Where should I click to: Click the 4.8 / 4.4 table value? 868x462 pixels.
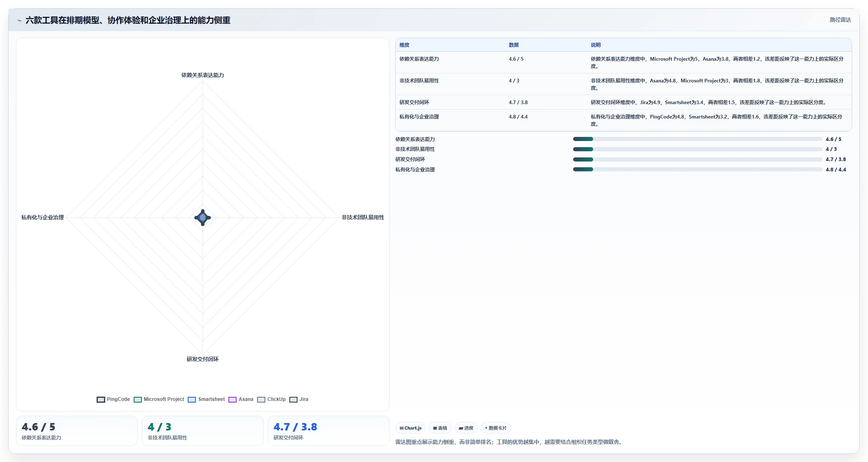tap(518, 117)
